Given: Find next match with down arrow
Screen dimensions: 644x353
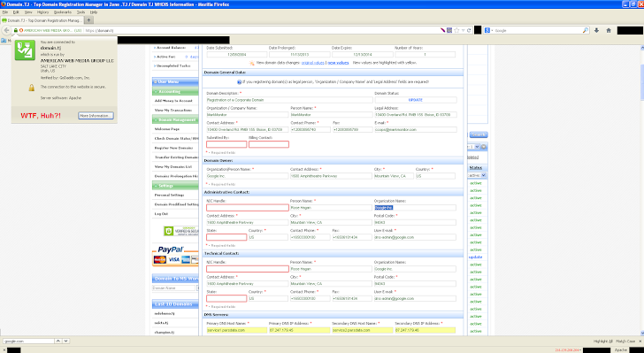Looking at the screenshot, I should pos(65,341).
